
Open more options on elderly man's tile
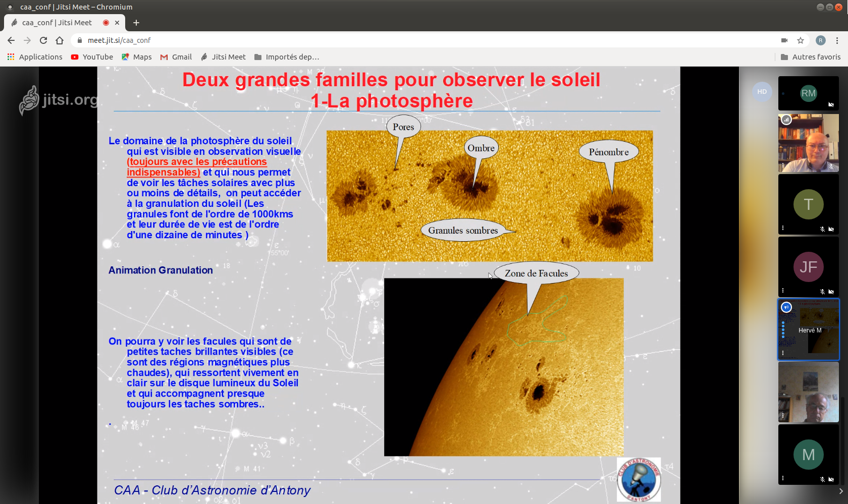[x=783, y=416]
